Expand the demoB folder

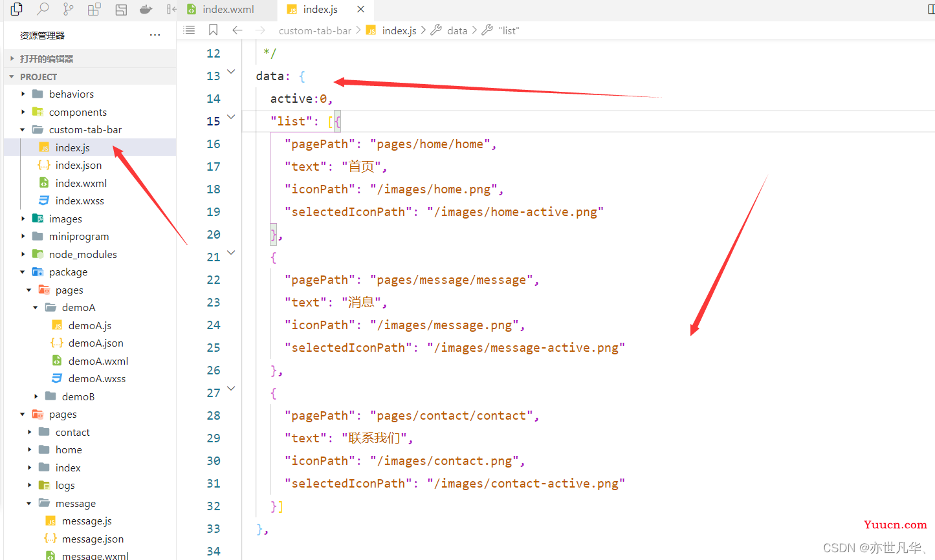tap(89, 396)
